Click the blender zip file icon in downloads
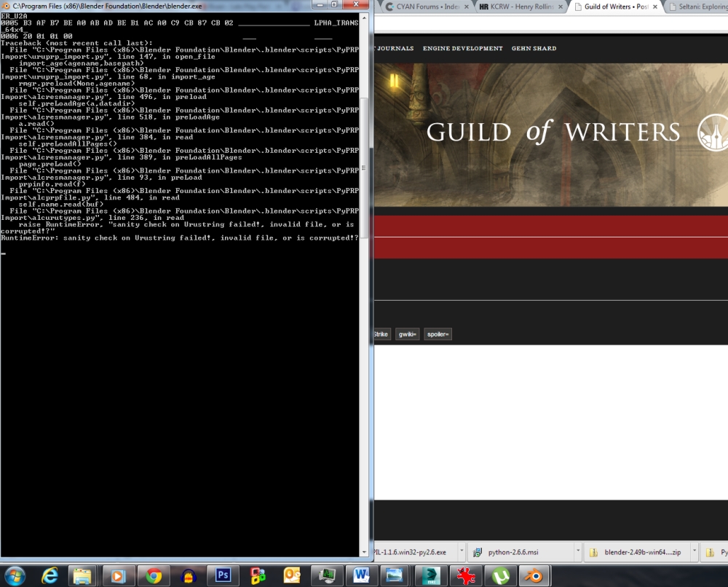This screenshot has height=587, width=728. (x=593, y=552)
